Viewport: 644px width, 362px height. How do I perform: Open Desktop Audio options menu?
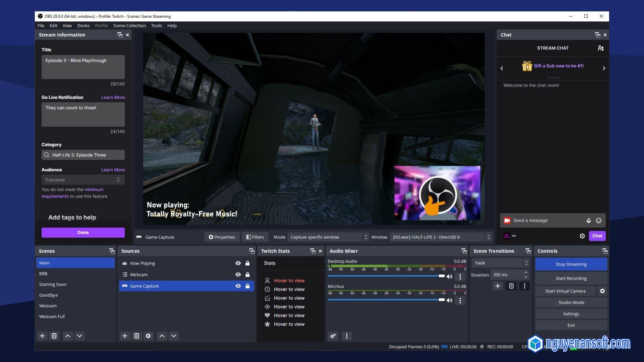[460, 277]
